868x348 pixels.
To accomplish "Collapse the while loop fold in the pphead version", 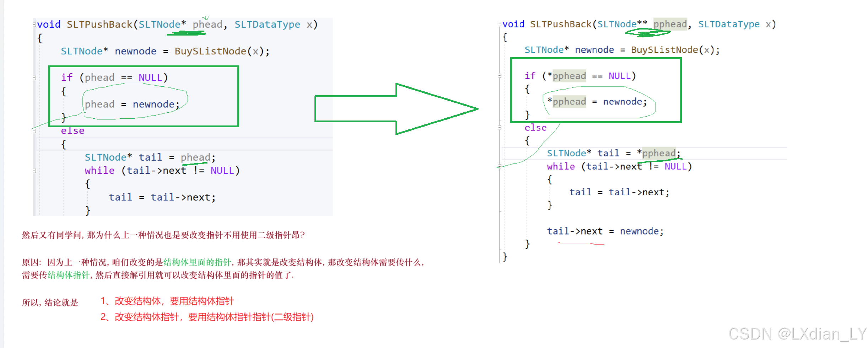I will 500,166.
